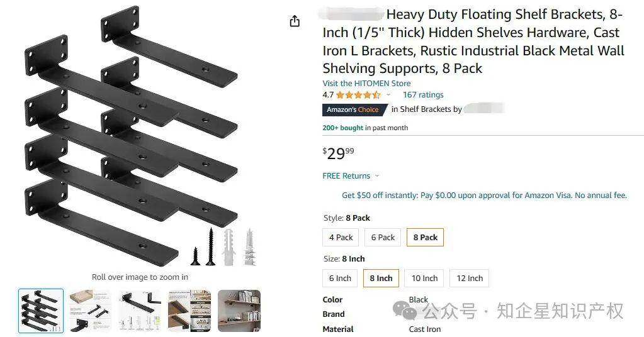Screen dimensions: 644x337
Task: Select the 10 Inch size option
Action: point(425,279)
